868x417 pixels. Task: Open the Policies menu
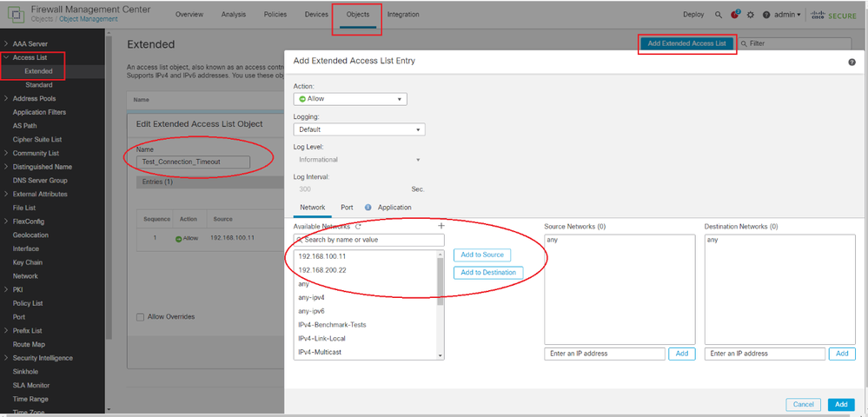[275, 15]
